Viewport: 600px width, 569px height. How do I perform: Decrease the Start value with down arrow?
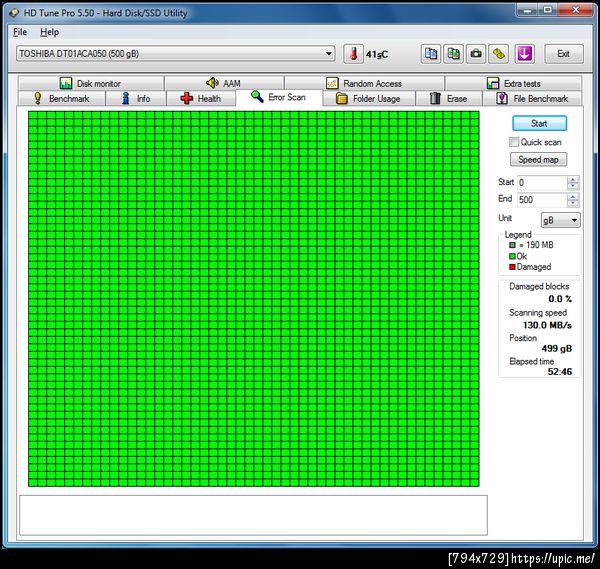pyautogui.click(x=573, y=186)
